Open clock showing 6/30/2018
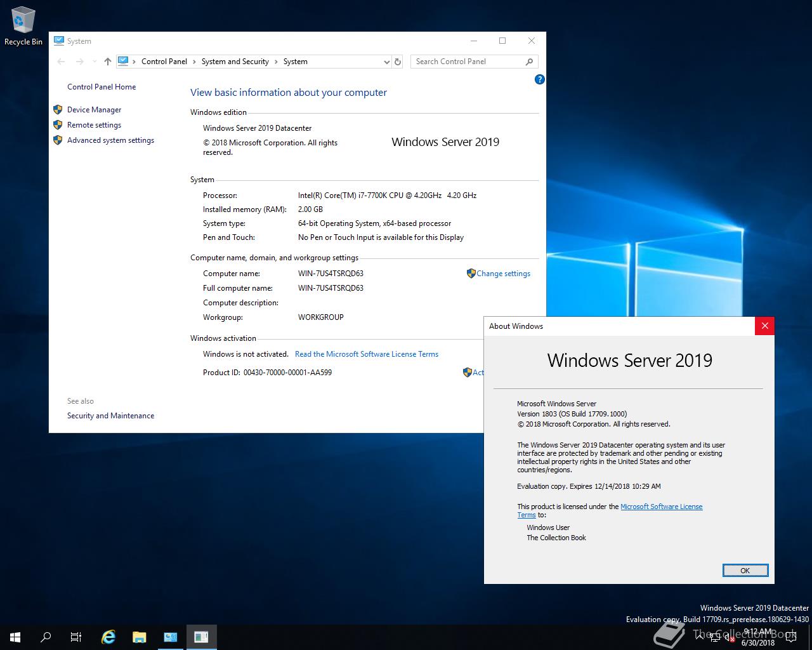Viewport: 812px width, 650px height. (758, 637)
